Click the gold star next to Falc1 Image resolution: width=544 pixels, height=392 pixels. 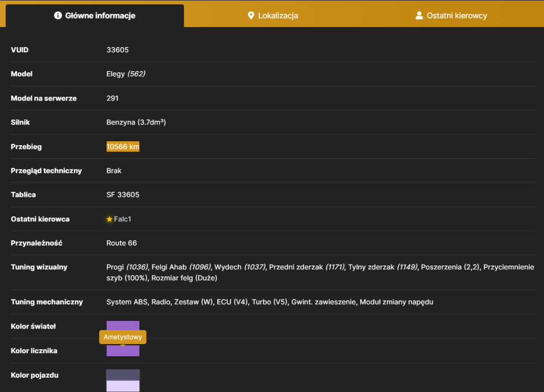click(x=109, y=219)
